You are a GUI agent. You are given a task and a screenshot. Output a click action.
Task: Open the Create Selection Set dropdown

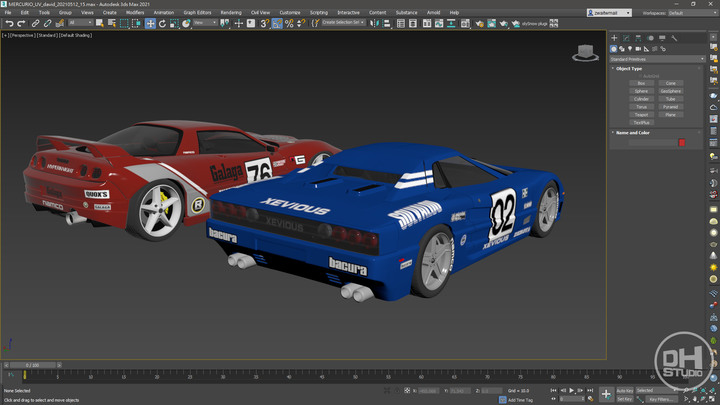pyautogui.click(x=343, y=22)
